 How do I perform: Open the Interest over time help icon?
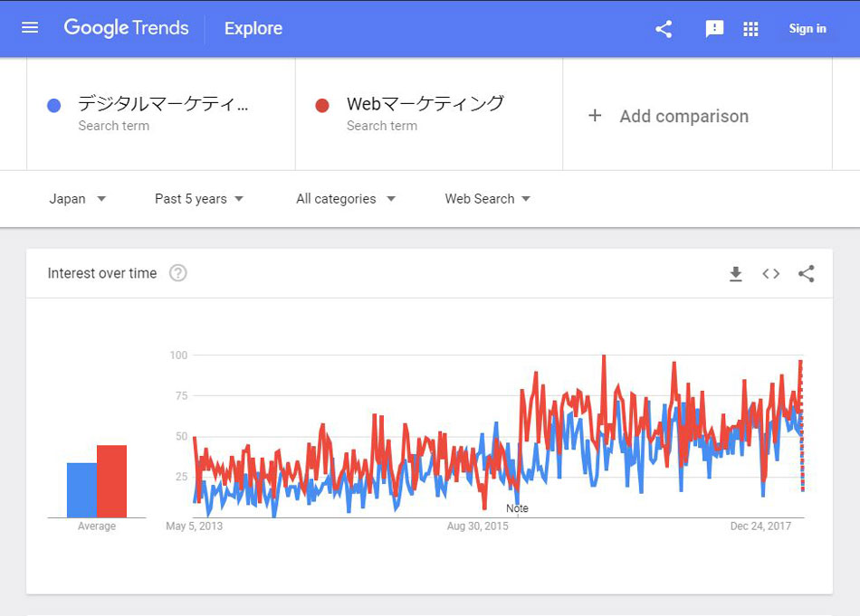178,273
